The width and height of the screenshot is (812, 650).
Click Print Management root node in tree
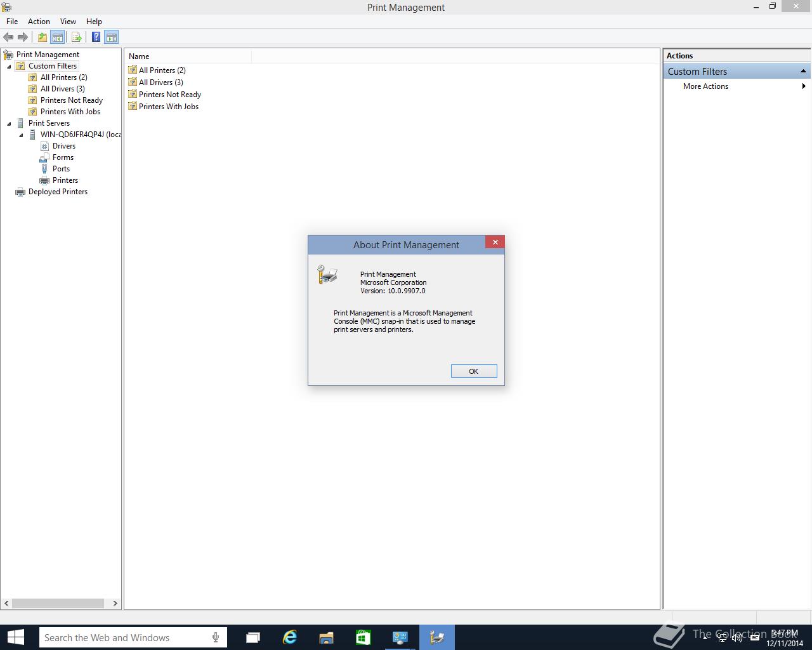(48, 55)
